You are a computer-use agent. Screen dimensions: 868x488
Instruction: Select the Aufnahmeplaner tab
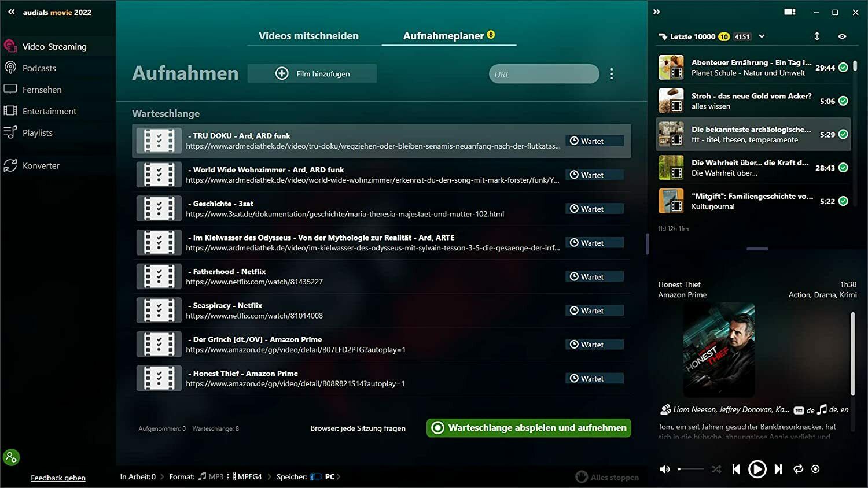[x=443, y=36]
